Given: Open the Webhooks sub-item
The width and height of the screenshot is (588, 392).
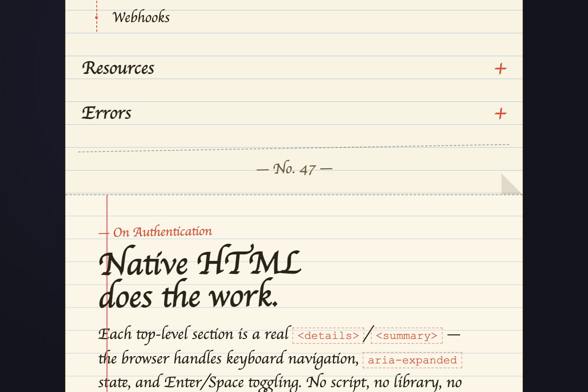Looking at the screenshot, I should point(141,17).
